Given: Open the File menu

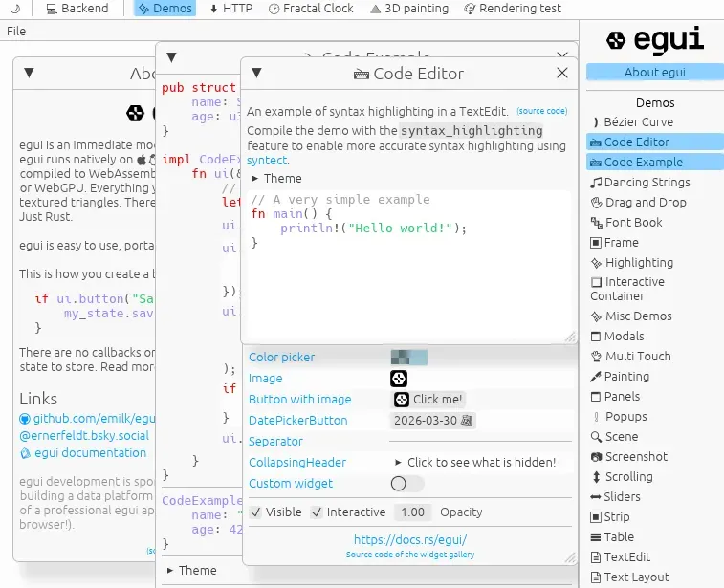Looking at the screenshot, I should (x=16, y=31).
